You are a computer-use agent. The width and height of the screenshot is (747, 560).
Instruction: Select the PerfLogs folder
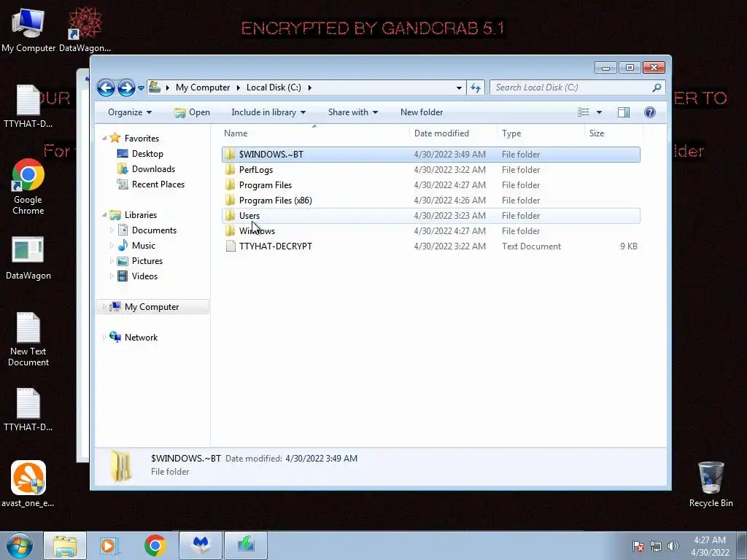pos(430,169)
